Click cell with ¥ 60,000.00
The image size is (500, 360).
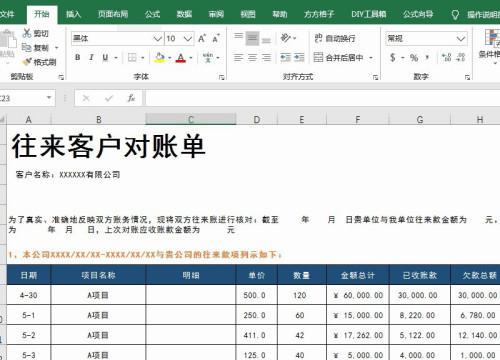358,295
